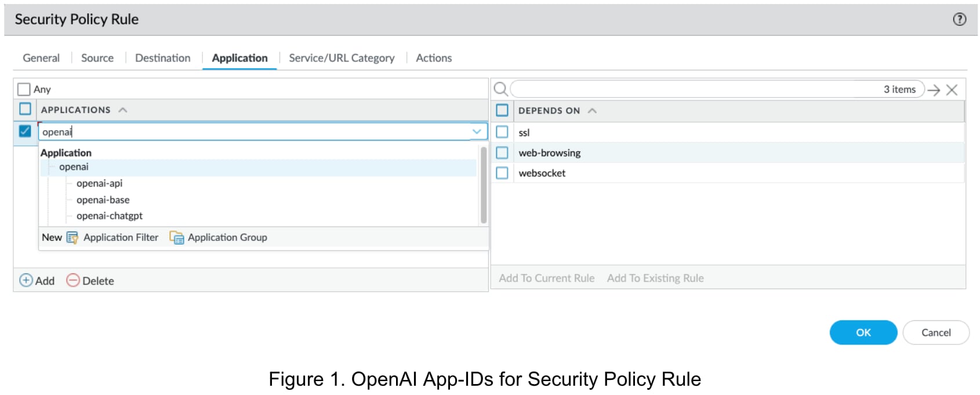
Task: Open the application combo box dropdown arrow
Action: pyautogui.click(x=477, y=131)
